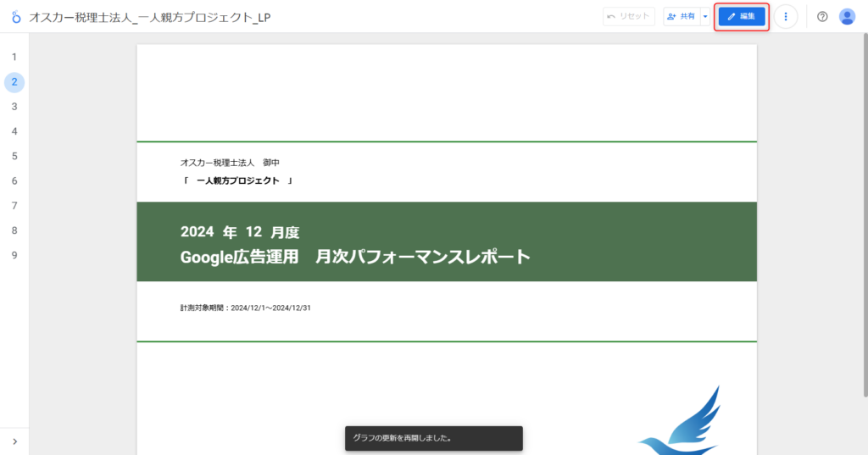The height and width of the screenshot is (455, 868).
Task: Click the blue 編集 edit button
Action: (741, 17)
